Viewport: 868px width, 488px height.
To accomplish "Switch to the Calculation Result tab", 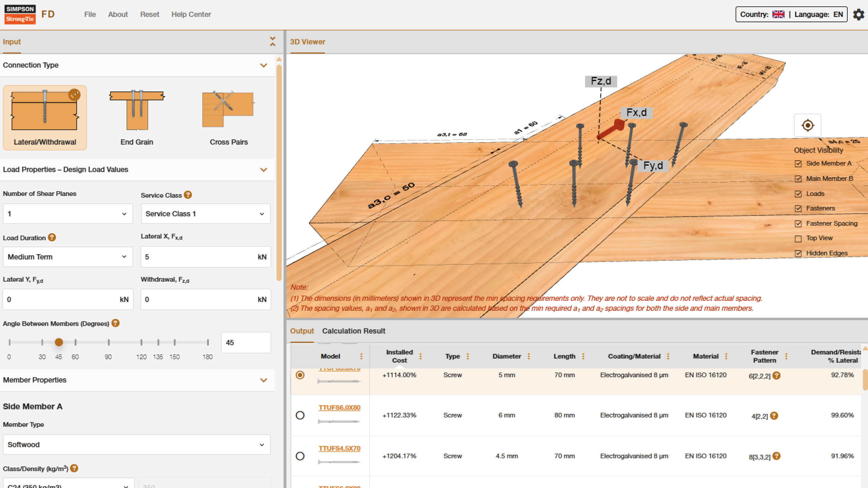I will [x=354, y=331].
